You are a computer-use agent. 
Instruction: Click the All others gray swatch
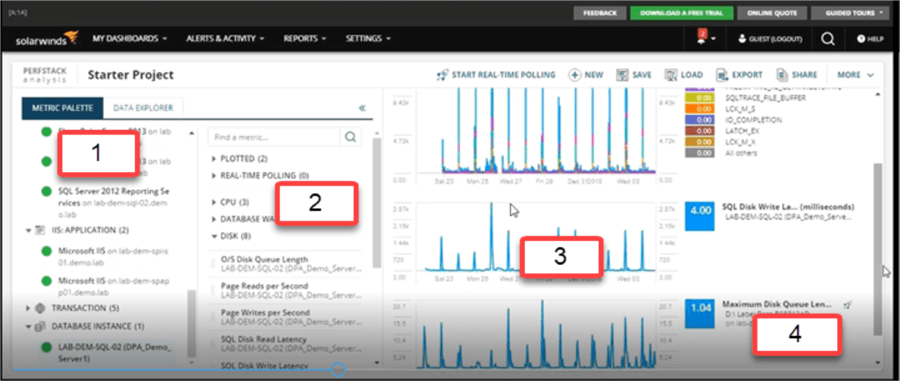tap(700, 153)
